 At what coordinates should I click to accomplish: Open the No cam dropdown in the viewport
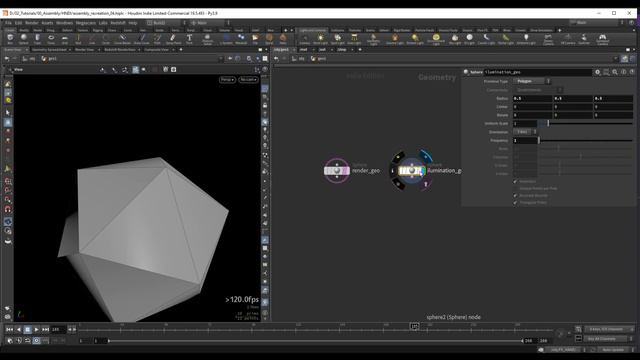pyautogui.click(x=248, y=80)
